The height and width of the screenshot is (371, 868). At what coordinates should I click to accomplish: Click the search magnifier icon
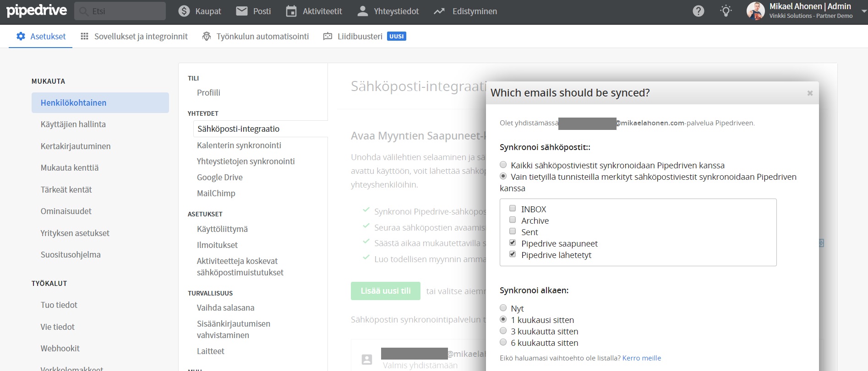[x=83, y=11]
